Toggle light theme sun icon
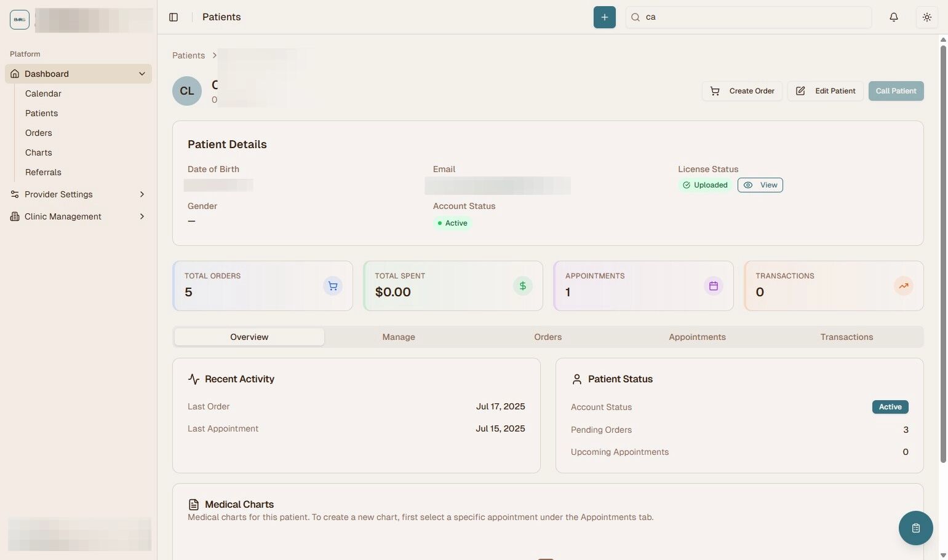 tap(926, 17)
